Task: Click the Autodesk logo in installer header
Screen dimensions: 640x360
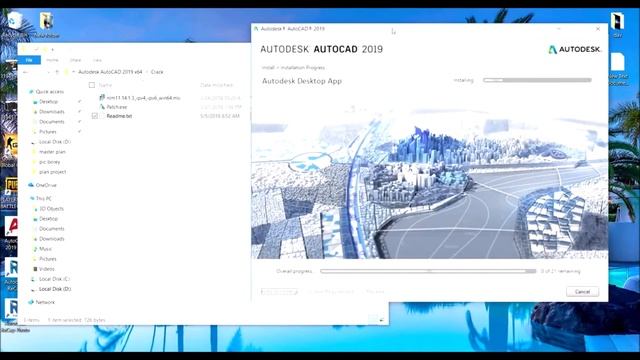Action: click(575, 49)
